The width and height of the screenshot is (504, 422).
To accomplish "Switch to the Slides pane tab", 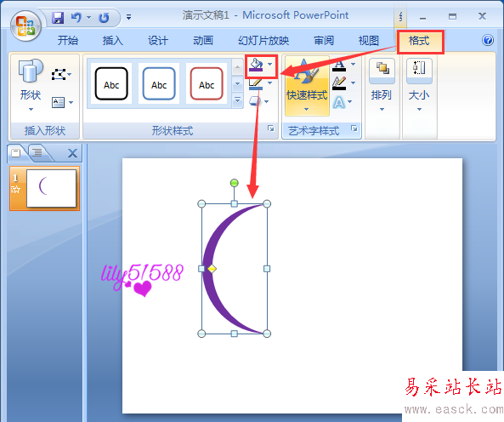I will [16, 153].
